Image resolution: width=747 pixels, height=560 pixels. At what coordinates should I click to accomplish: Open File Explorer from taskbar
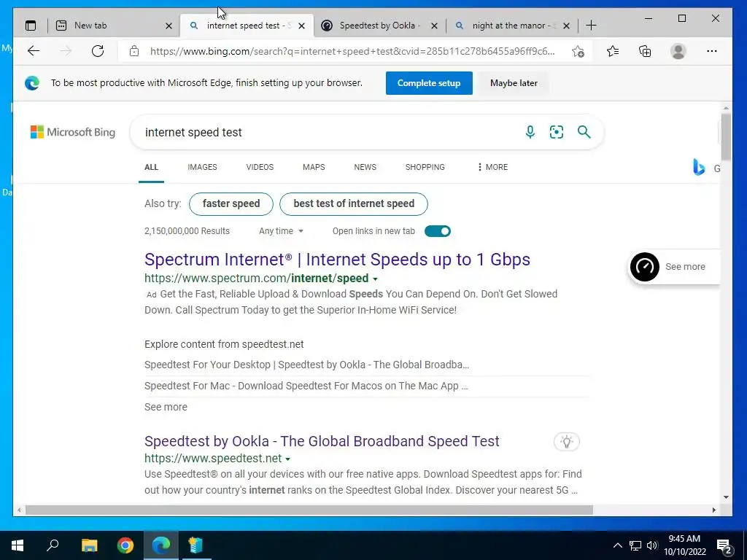coord(89,545)
